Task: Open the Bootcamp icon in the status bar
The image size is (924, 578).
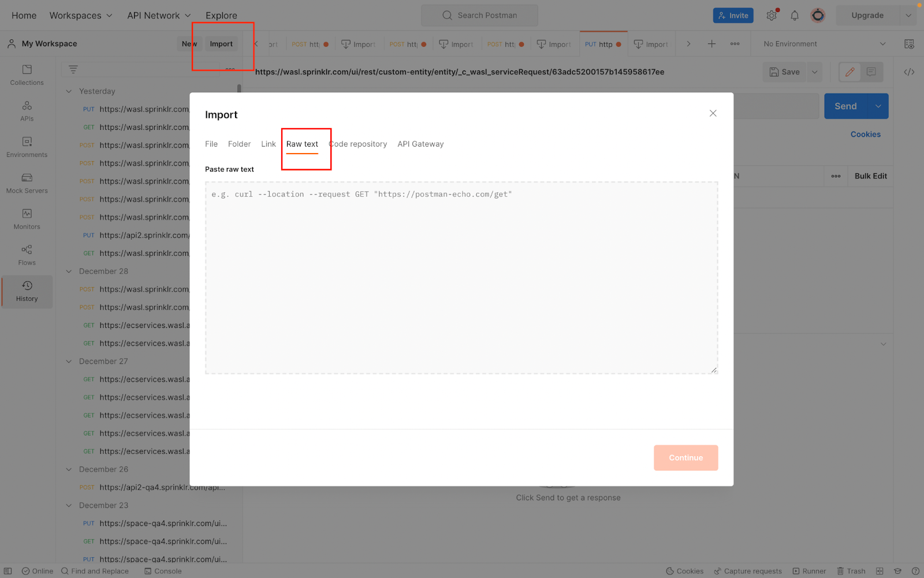Action: (x=897, y=571)
